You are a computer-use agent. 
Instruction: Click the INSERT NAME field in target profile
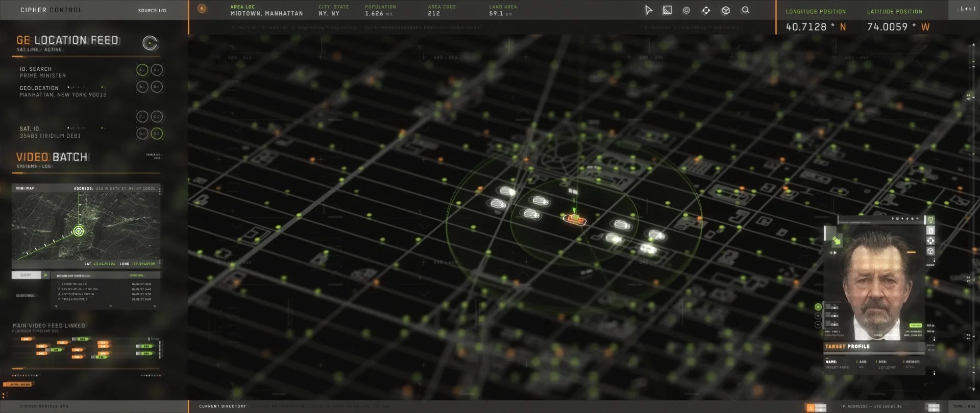(837, 367)
